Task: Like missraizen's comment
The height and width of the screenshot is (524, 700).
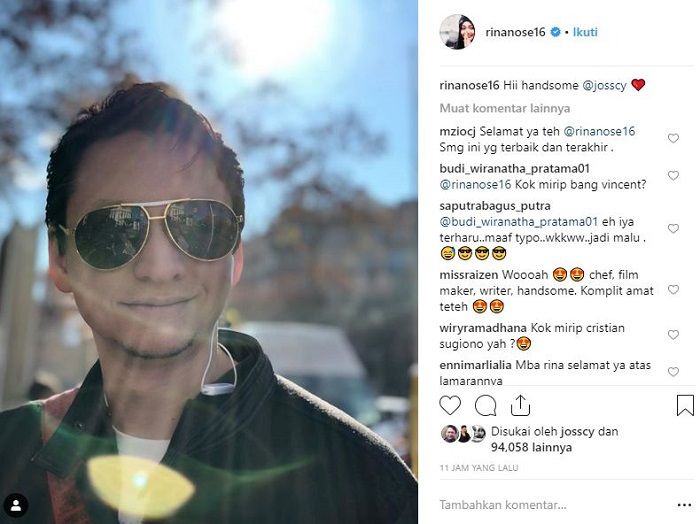Action: point(673,290)
